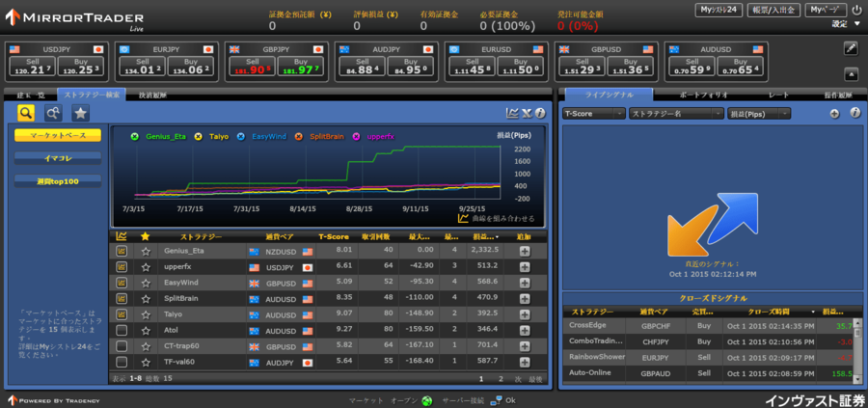Click the power logout icon
868x408 pixels.
856,10
